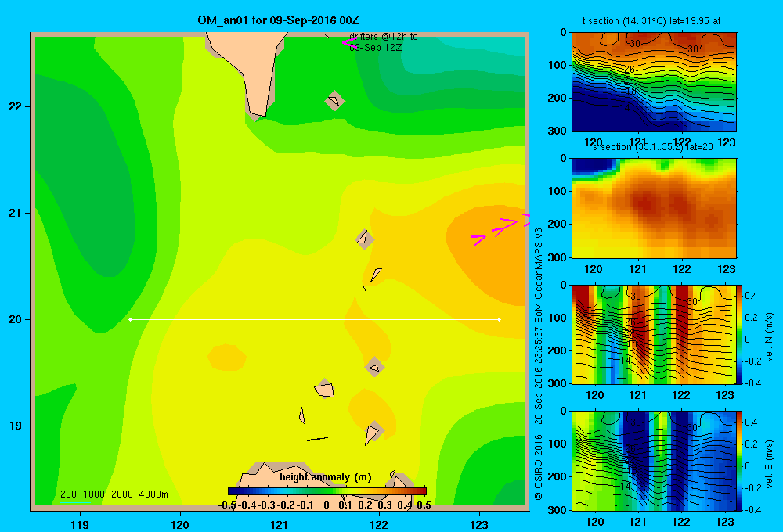783x532 pixels.
Task: Click the '300' depth label on temperature section
Action: [557, 131]
